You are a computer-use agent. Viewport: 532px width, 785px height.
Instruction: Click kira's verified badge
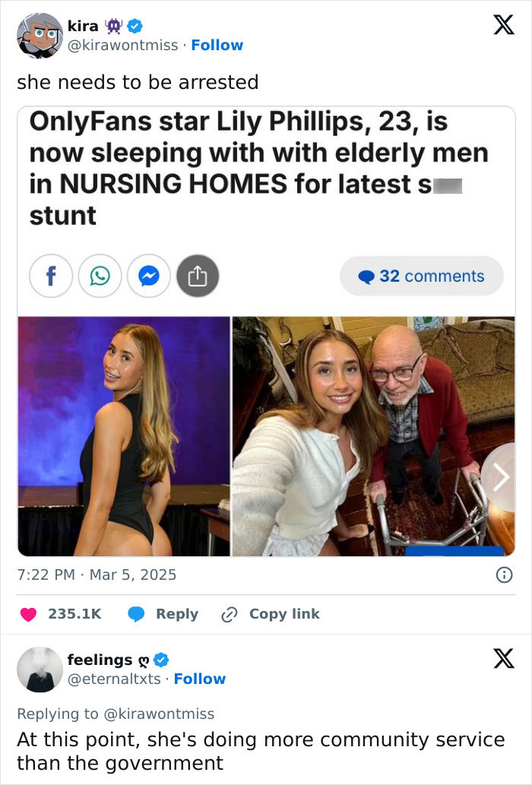134,25
